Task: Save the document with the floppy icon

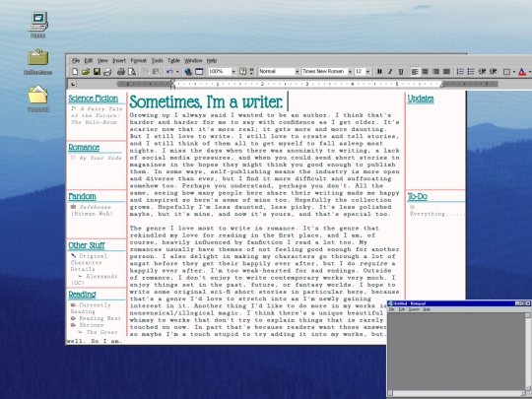Action: (x=97, y=72)
